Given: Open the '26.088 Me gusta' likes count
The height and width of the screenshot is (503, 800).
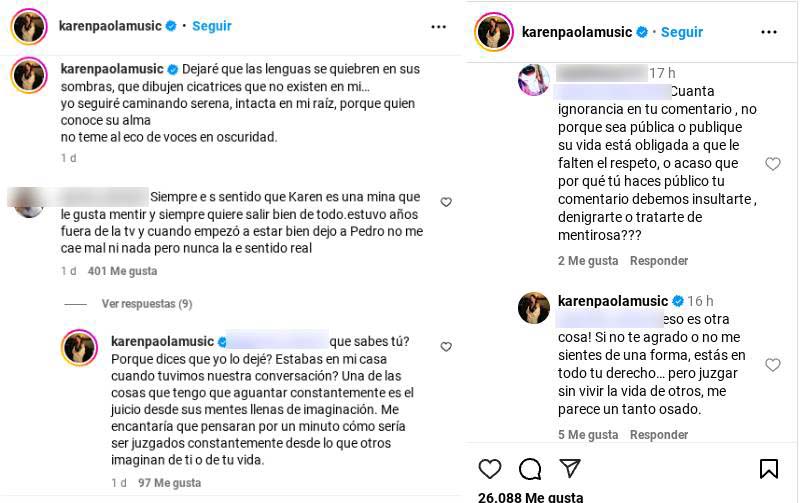Looking at the screenshot, I should coord(530,497).
